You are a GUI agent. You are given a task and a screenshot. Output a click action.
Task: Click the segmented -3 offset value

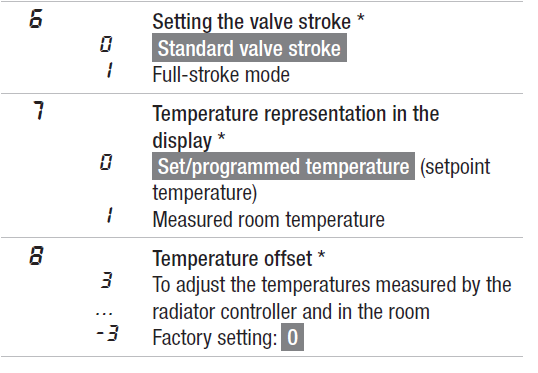point(107,333)
